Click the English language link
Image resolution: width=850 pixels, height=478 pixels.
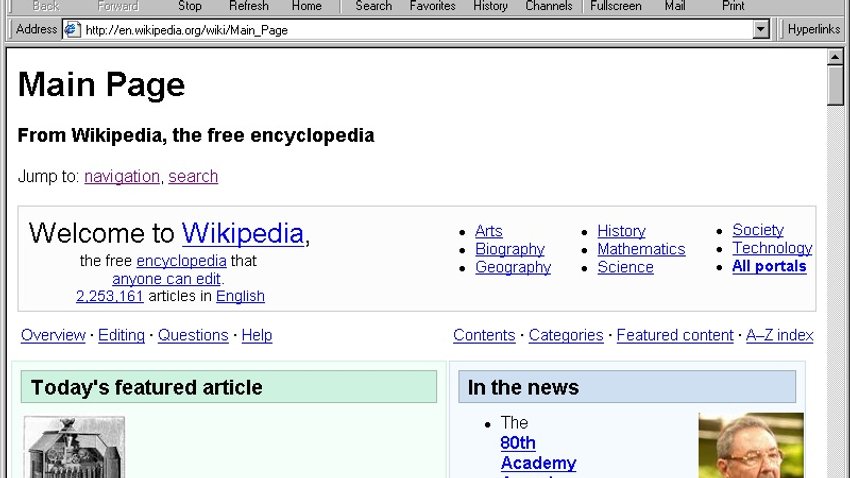tap(240, 296)
